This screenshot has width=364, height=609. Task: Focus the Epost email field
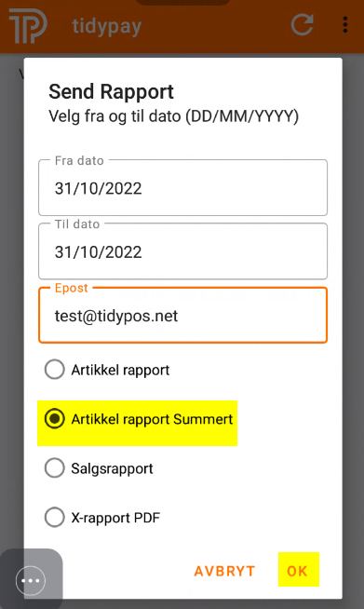tap(183, 315)
